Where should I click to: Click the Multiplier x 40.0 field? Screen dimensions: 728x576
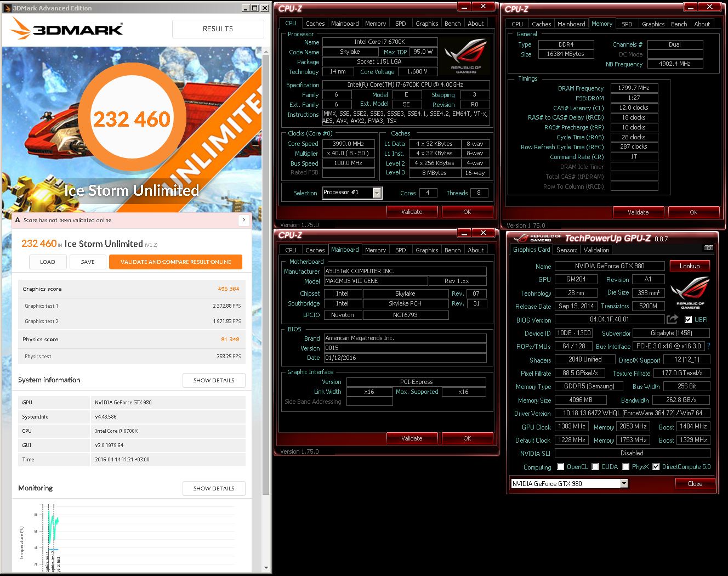coord(349,154)
